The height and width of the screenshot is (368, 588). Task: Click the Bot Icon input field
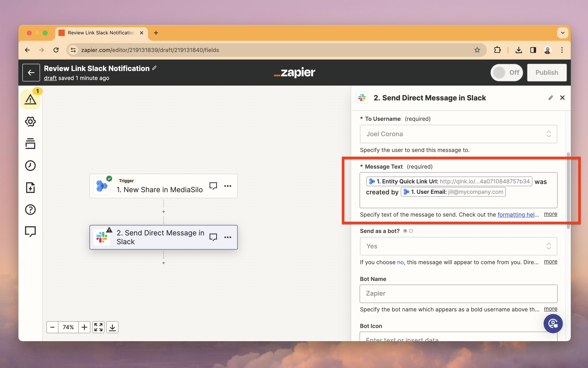459,337
